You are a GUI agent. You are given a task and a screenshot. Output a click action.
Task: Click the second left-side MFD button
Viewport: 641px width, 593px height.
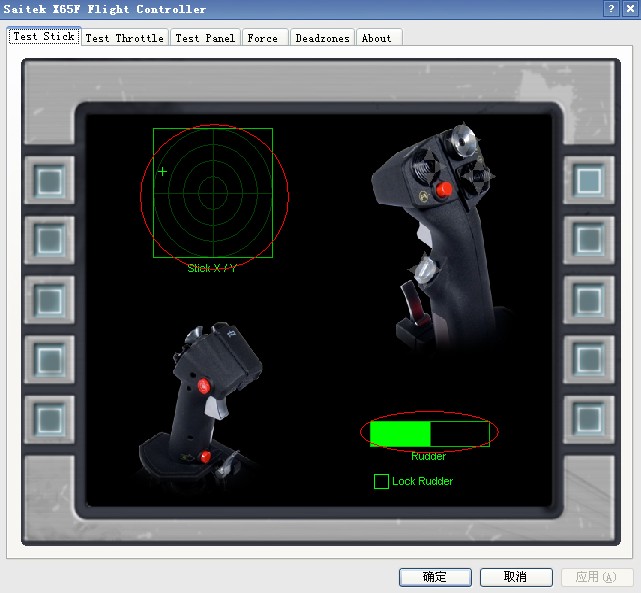coord(49,239)
